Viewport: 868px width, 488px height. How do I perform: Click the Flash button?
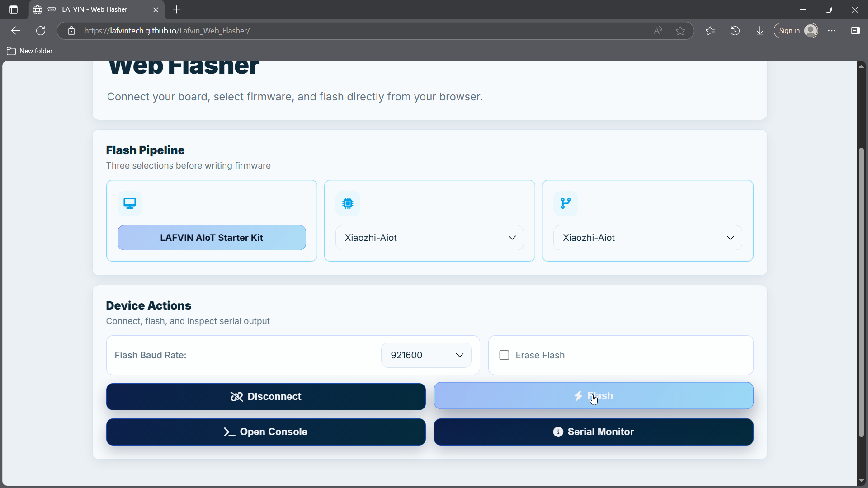coord(594,396)
